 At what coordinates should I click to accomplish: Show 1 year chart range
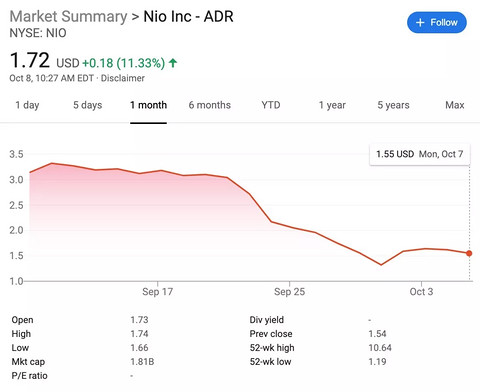[x=332, y=105]
